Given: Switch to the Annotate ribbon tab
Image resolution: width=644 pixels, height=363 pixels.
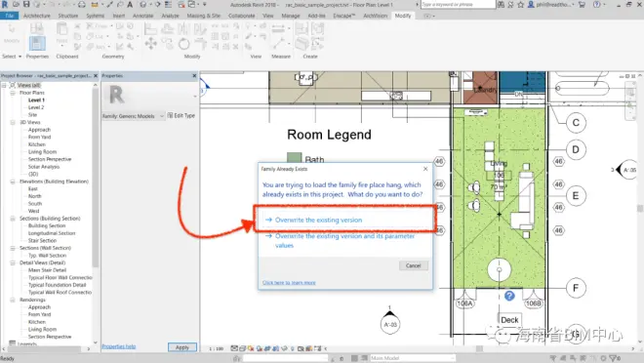Looking at the screenshot, I should (x=142, y=16).
